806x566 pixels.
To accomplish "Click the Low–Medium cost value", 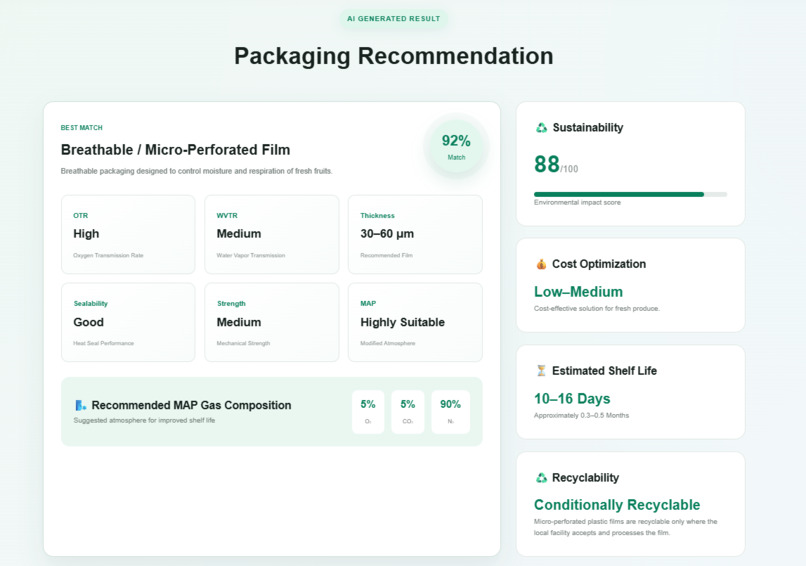I will coord(578,291).
